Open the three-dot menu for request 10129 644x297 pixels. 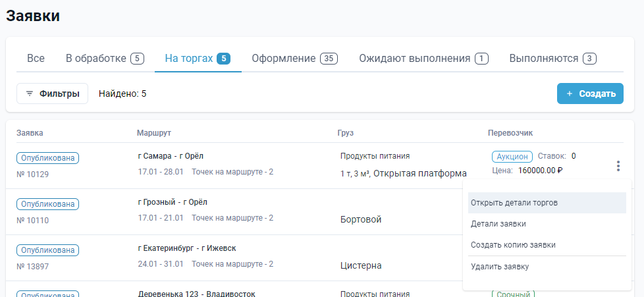[x=618, y=166]
